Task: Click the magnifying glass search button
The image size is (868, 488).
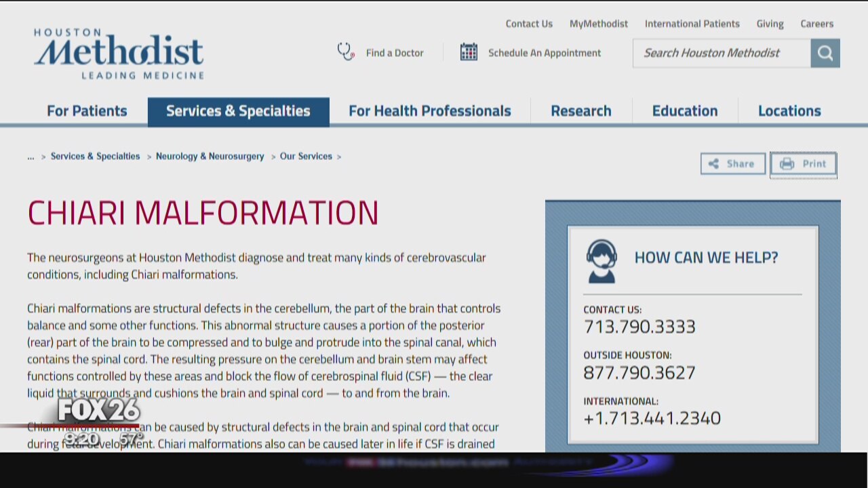Action: pos(825,53)
